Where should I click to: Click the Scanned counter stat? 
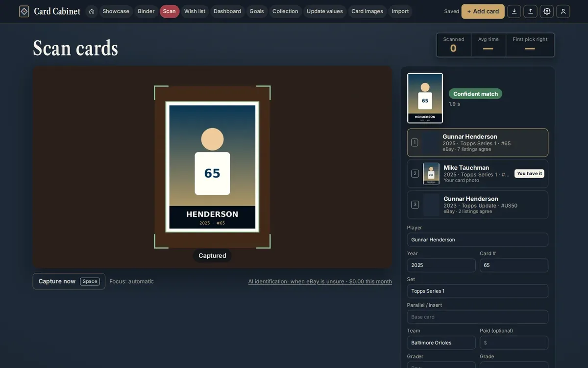click(x=454, y=45)
